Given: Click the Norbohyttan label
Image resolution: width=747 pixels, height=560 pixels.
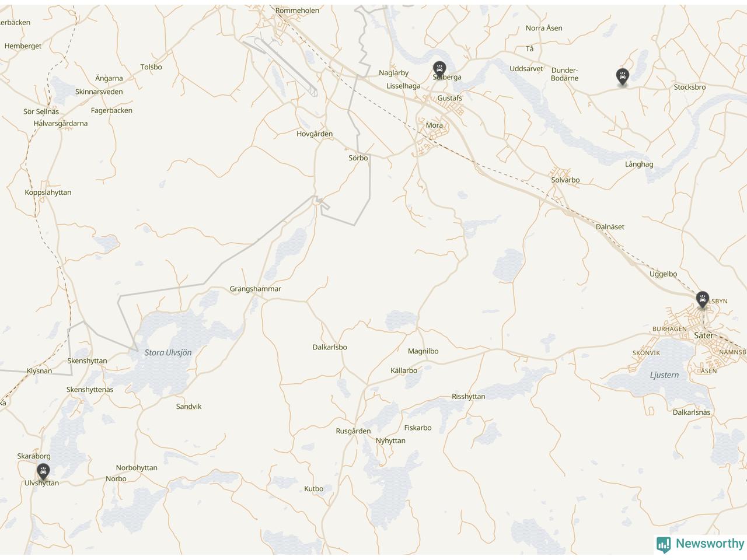Looking at the screenshot, I should (x=137, y=468).
